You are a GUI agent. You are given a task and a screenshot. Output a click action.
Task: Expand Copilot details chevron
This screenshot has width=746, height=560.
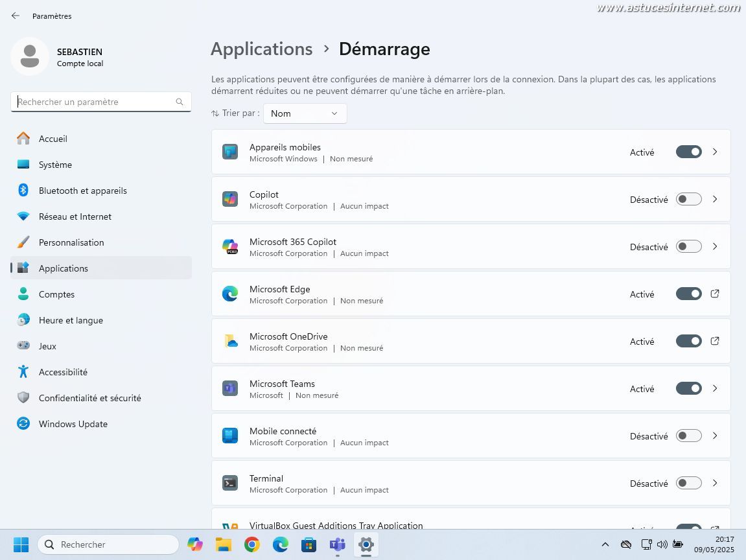click(x=715, y=200)
